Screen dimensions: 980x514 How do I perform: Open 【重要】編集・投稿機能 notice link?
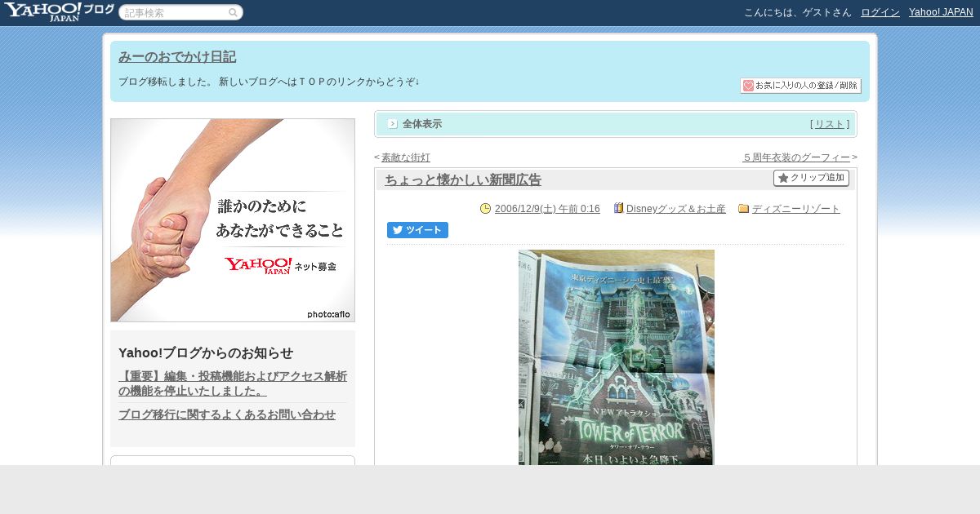[x=233, y=383]
